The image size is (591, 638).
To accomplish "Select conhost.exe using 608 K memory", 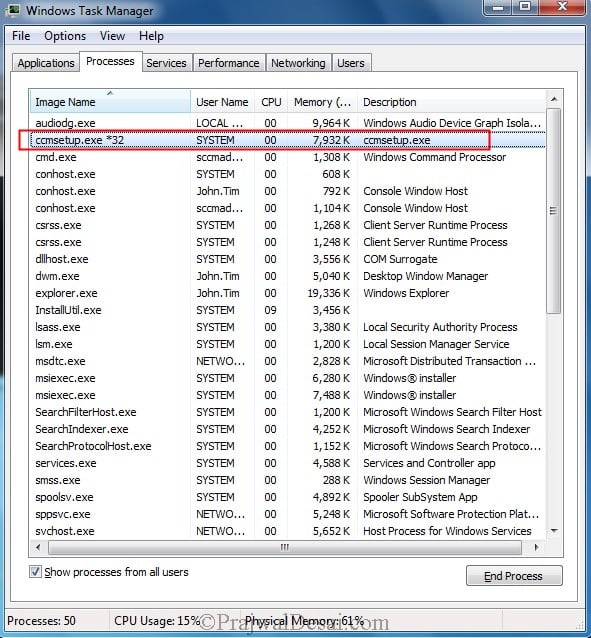I will pos(288,174).
